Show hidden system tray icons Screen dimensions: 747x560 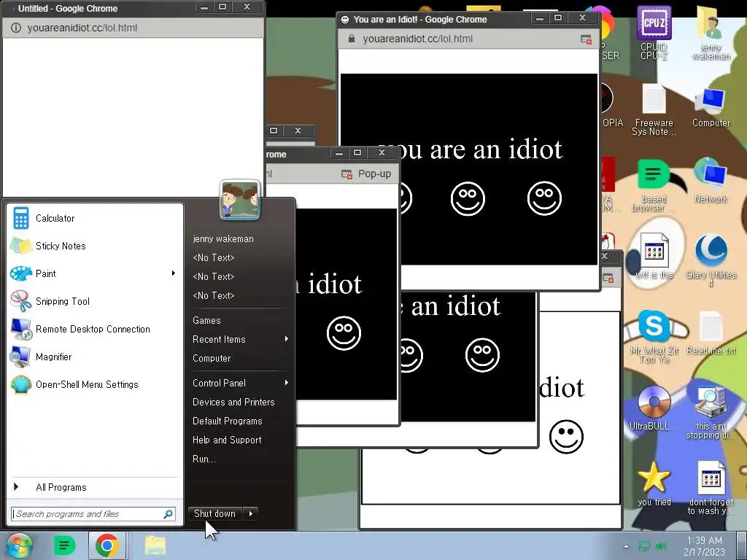[626, 546]
